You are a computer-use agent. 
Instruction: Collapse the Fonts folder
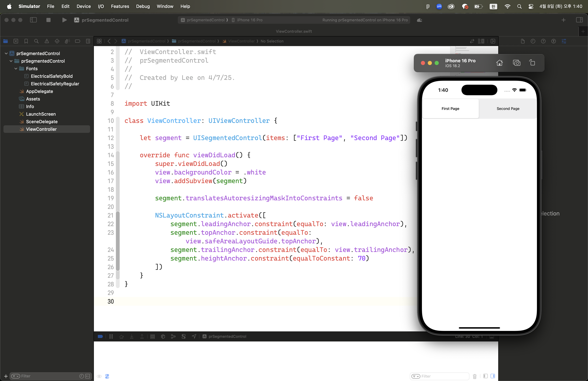(x=16, y=69)
